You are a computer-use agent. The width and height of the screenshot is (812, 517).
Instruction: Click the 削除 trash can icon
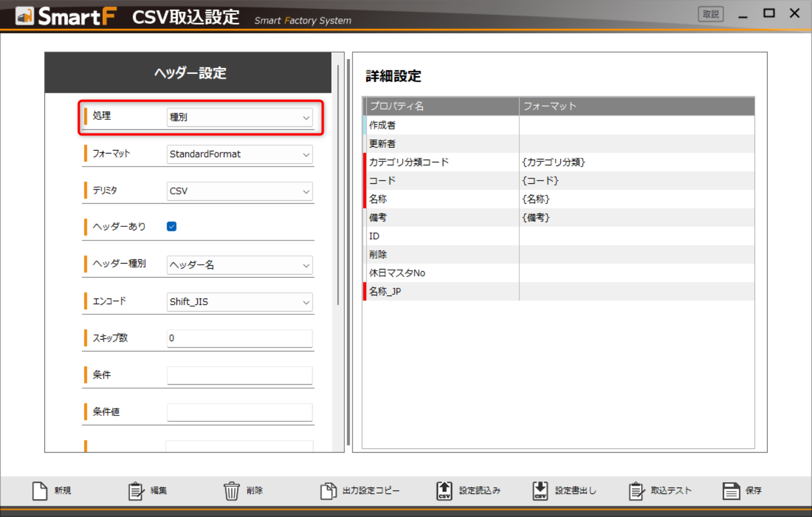point(231,490)
